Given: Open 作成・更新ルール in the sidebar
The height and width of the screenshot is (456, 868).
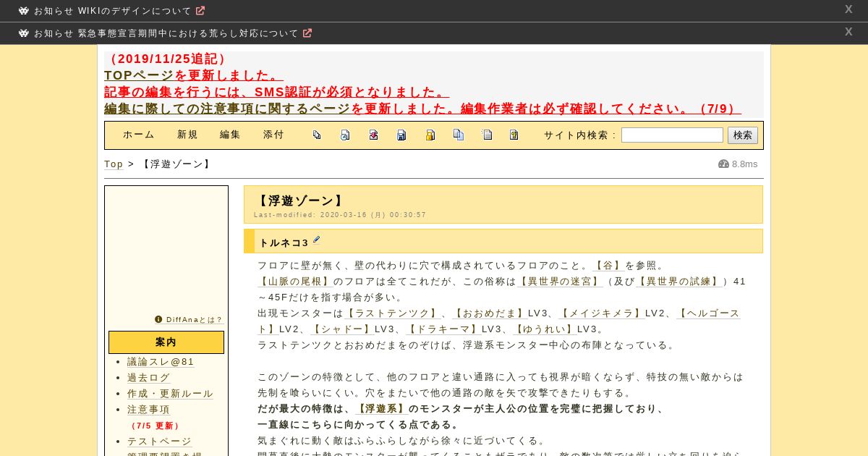Looking at the screenshot, I should coord(170,394).
